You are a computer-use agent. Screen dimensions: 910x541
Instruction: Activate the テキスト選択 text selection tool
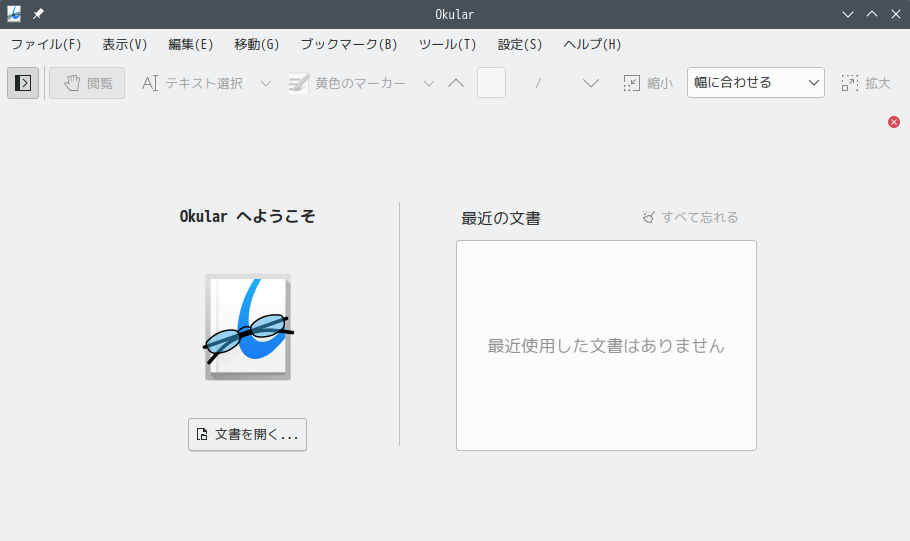click(x=193, y=83)
